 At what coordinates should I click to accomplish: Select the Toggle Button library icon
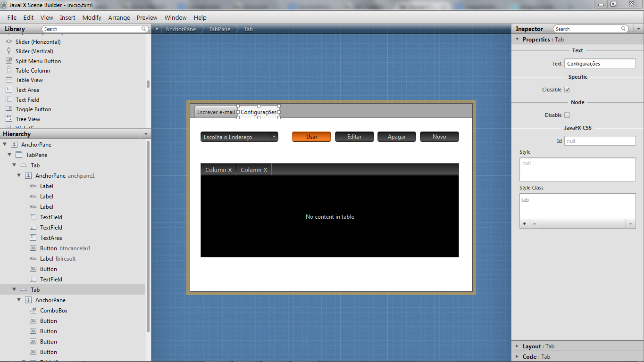pos(9,109)
